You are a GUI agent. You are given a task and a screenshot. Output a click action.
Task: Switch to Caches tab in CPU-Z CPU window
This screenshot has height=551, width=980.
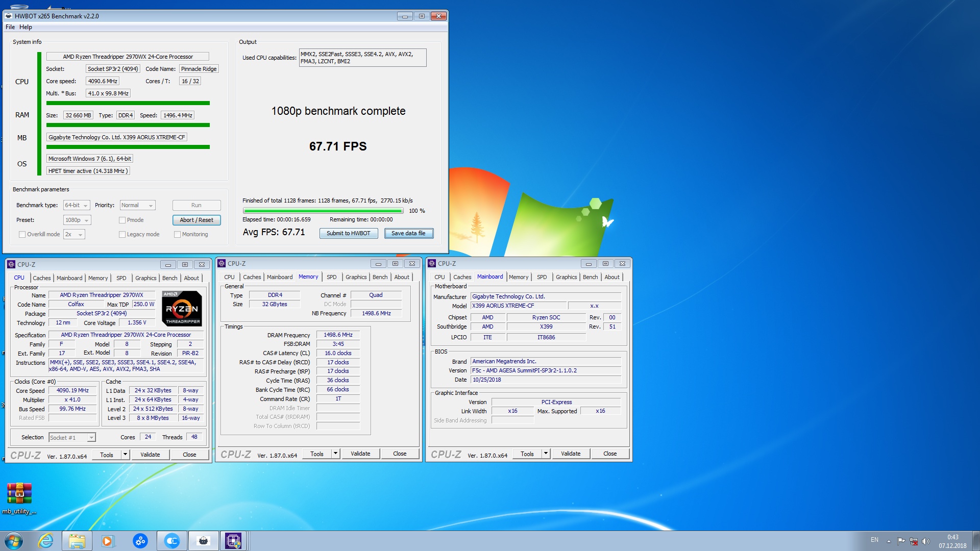point(41,278)
